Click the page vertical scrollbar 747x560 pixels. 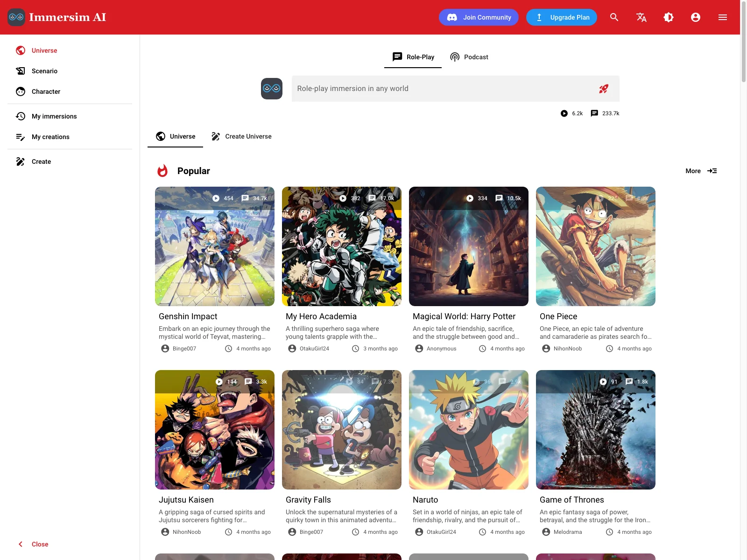click(743, 42)
